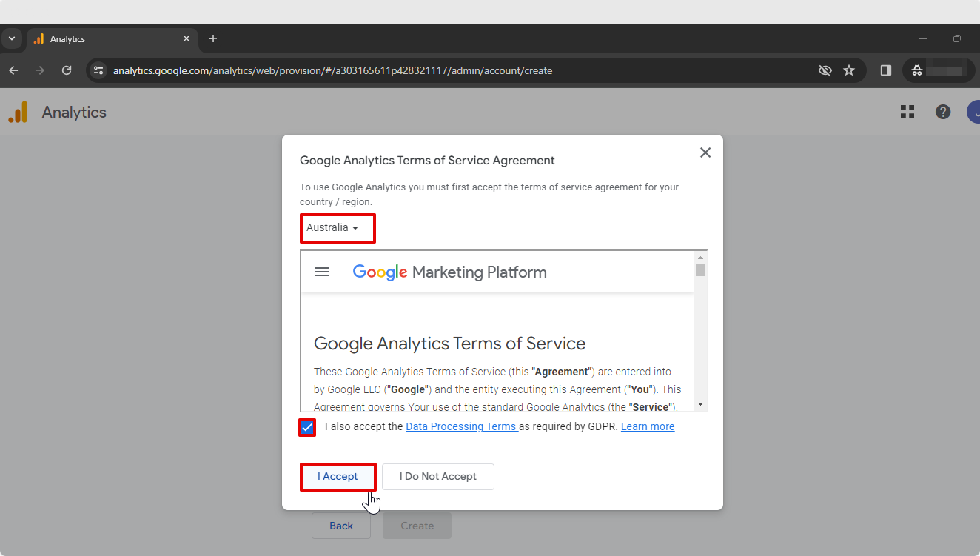Screen dimensions: 980x556
Task: Click the third-party cookies blocked eye icon
Action: coord(825,70)
